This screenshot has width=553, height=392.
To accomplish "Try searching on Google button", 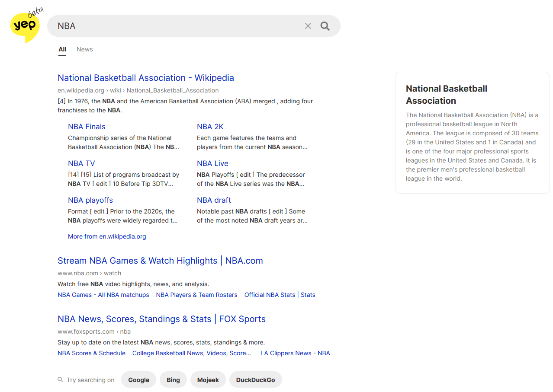I will pos(138,380).
